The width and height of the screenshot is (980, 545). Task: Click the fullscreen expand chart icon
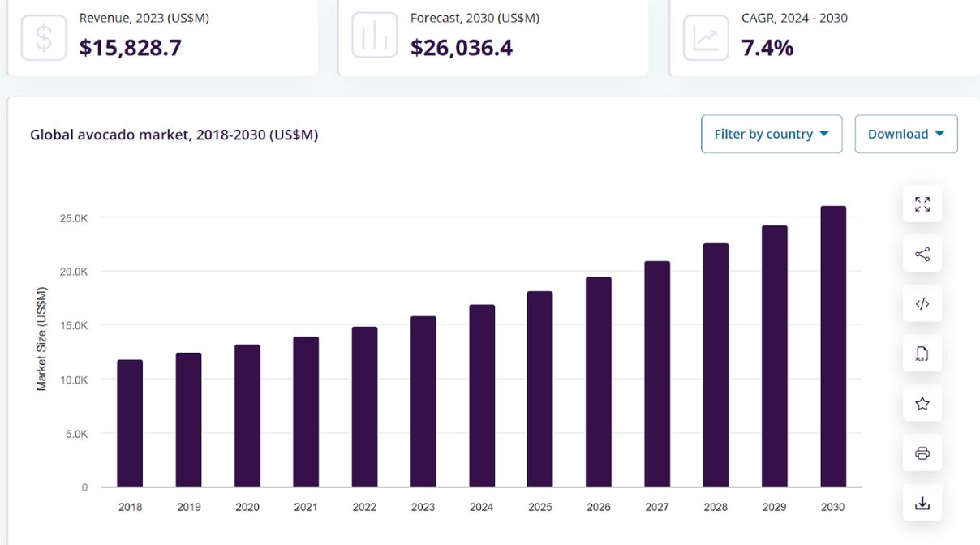tap(922, 204)
